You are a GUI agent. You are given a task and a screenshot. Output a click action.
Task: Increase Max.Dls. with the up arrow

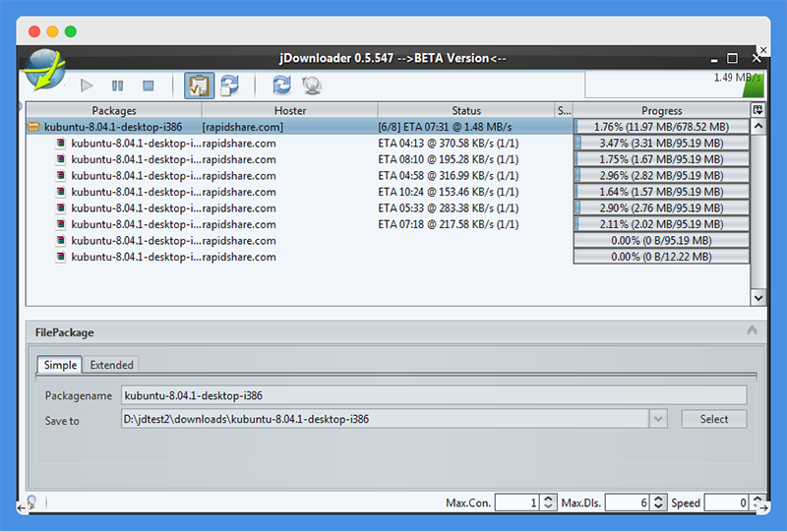[x=658, y=499]
